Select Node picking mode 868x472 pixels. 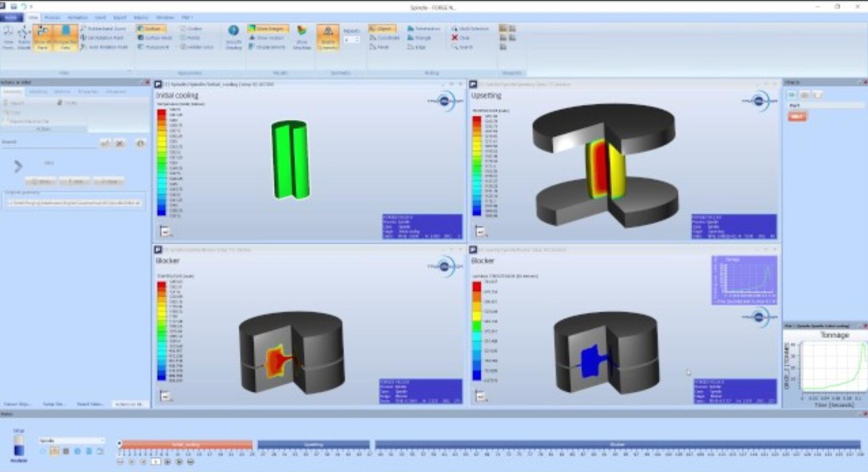[x=379, y=47]
